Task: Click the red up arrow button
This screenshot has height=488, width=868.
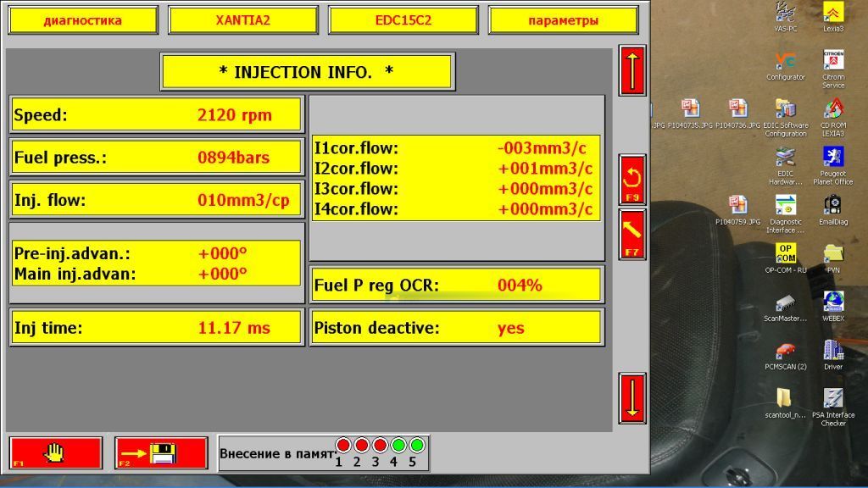Action: (632, 71)
